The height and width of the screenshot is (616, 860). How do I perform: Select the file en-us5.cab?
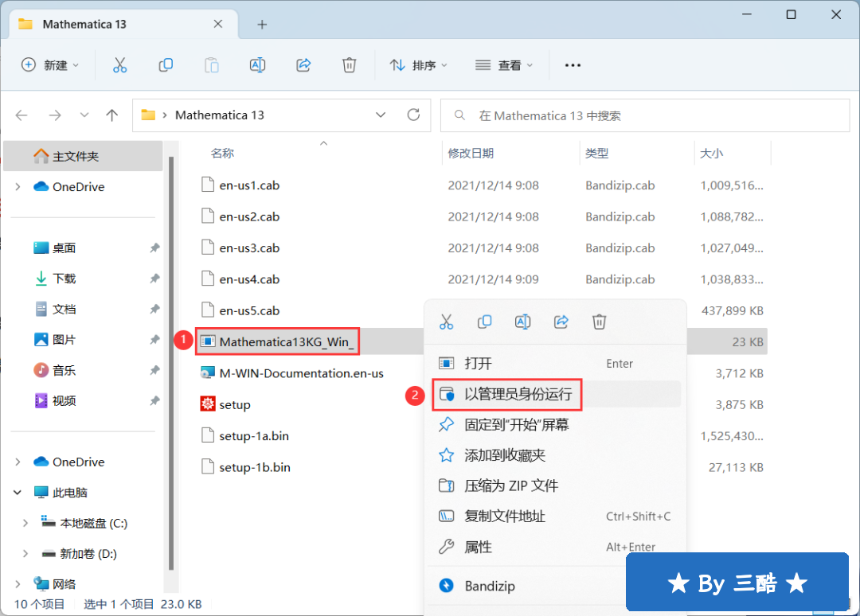point(249,310)
